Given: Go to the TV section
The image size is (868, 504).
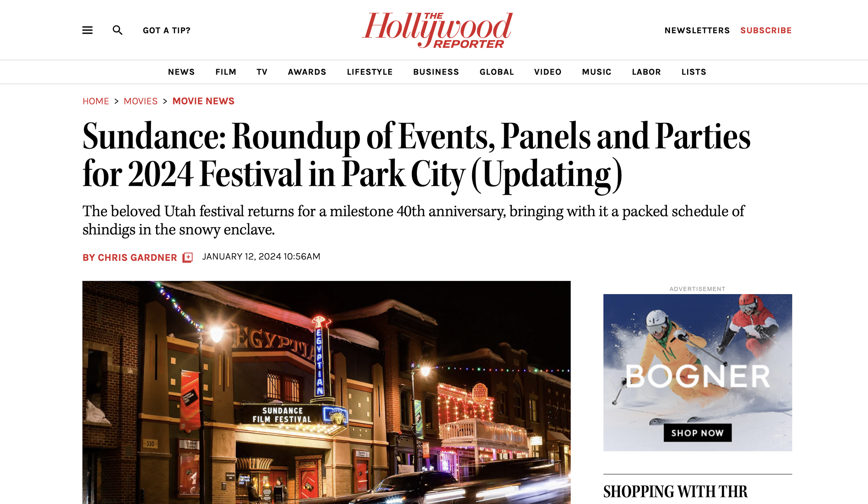Looking at the screenshot, I should (x=262, y=72).
